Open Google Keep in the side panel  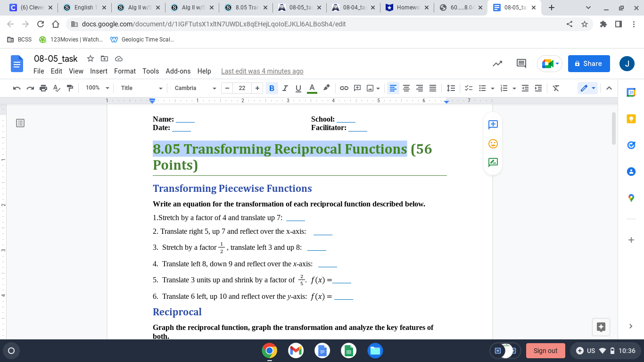tap(631, 118)
